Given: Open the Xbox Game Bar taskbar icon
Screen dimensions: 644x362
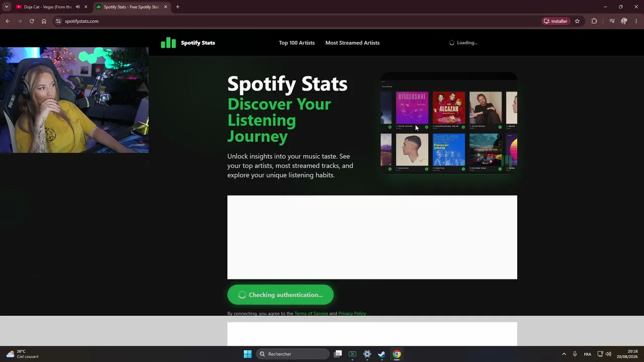Looking at the screenshot, I should (353, 354).
